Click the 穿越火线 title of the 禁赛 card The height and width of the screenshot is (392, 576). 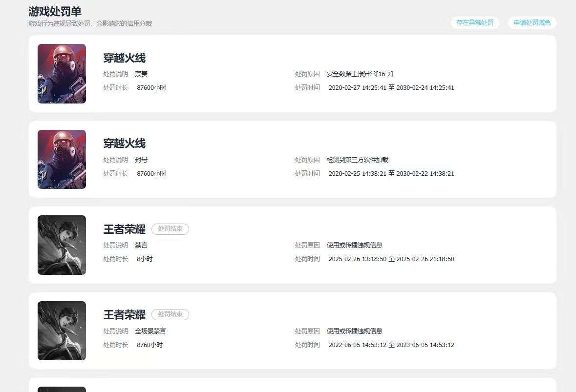coord(124,58)
